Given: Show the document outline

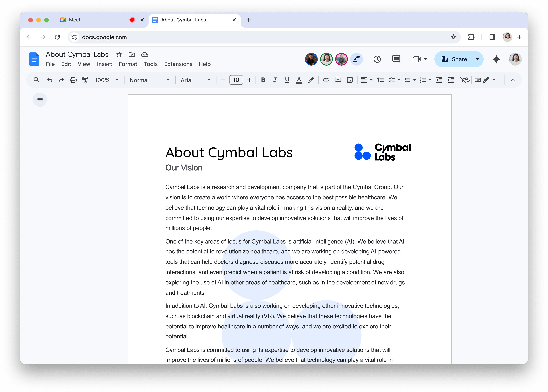Looking at the screenshot, I should point(40,100).
